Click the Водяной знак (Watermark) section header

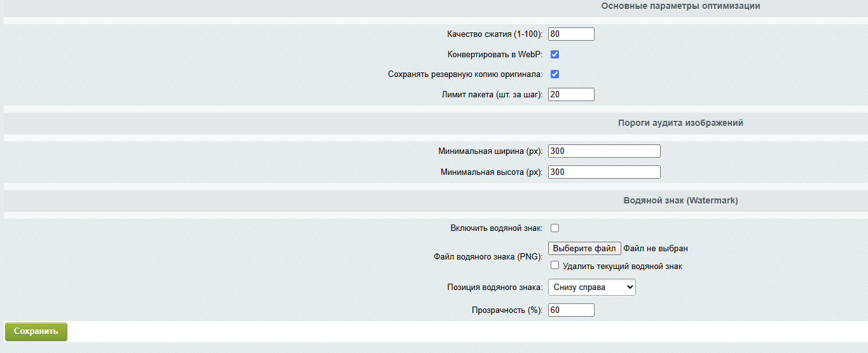pos(680,200)
